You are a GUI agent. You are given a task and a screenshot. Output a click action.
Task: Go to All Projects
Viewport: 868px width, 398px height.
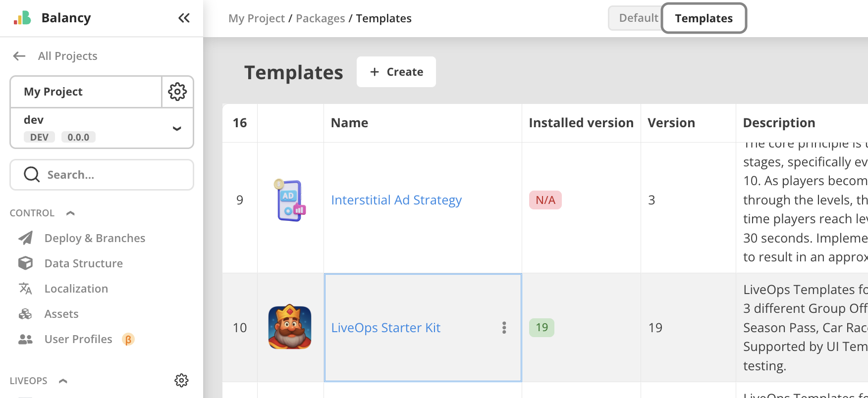67,56
